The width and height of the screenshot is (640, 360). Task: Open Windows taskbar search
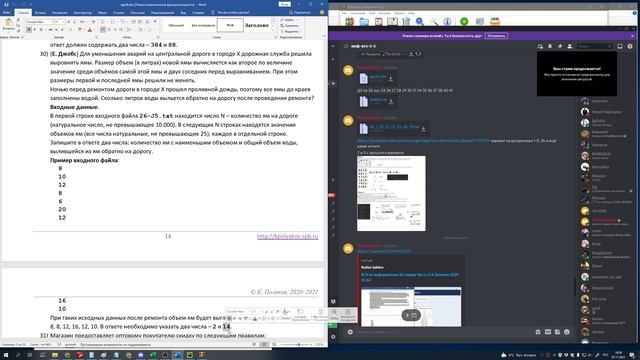18,355
